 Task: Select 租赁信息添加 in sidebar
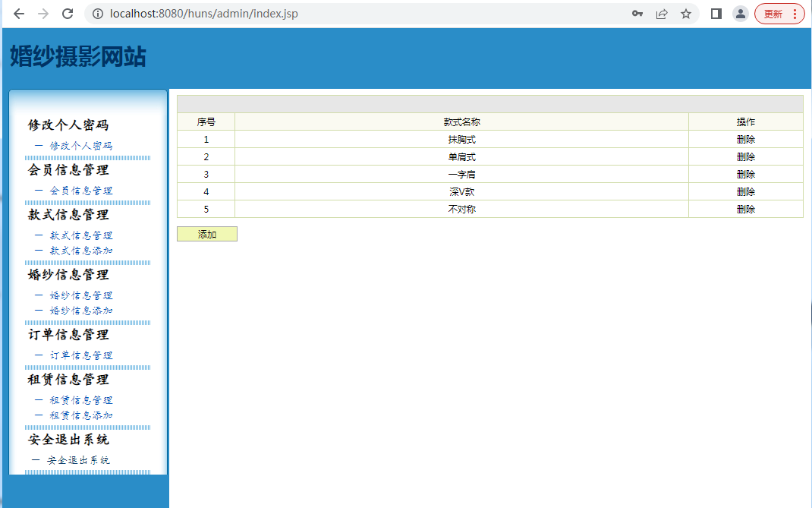click(81, 415)
